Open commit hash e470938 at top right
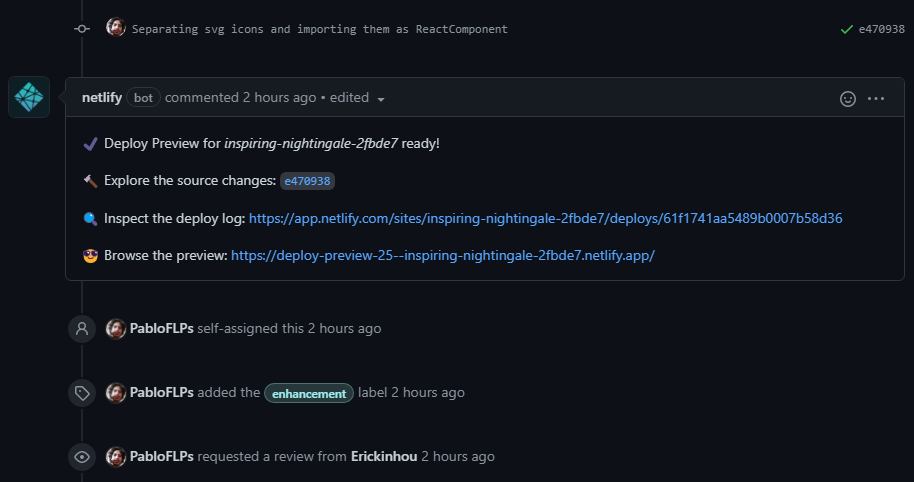Screen dimensions: 914x482 (881, 29)
